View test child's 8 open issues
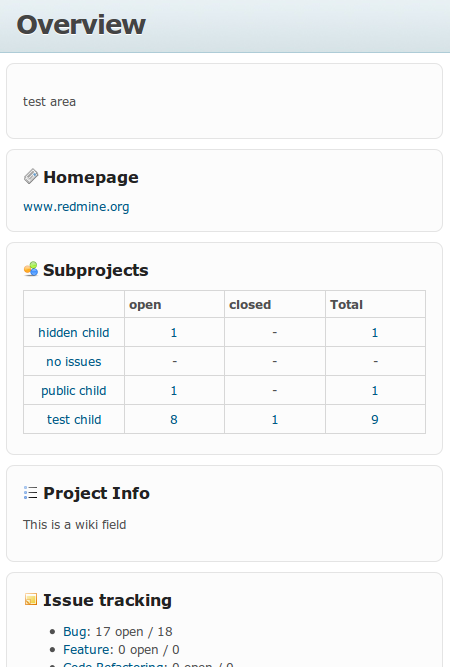The width and height of the screenshot is (450, 667). 174,419
